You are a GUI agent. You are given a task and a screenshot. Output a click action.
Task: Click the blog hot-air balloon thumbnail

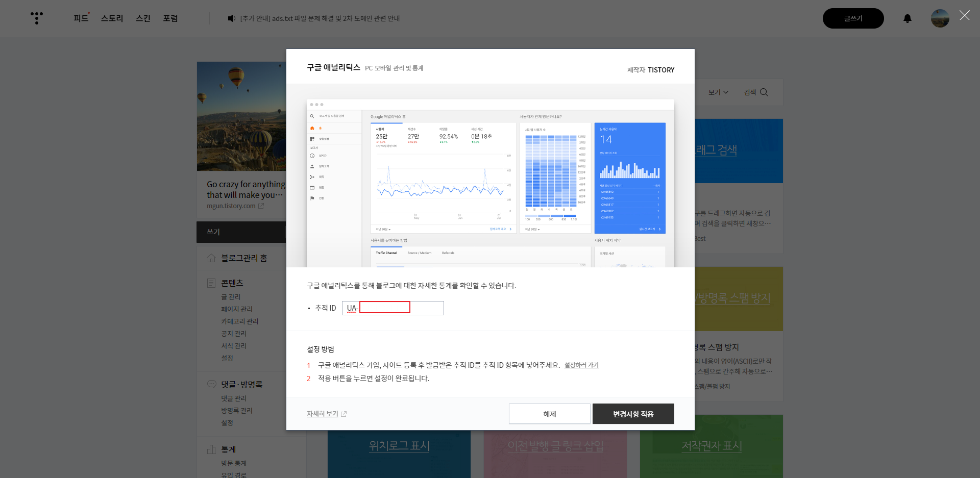[x=241, y=116]
